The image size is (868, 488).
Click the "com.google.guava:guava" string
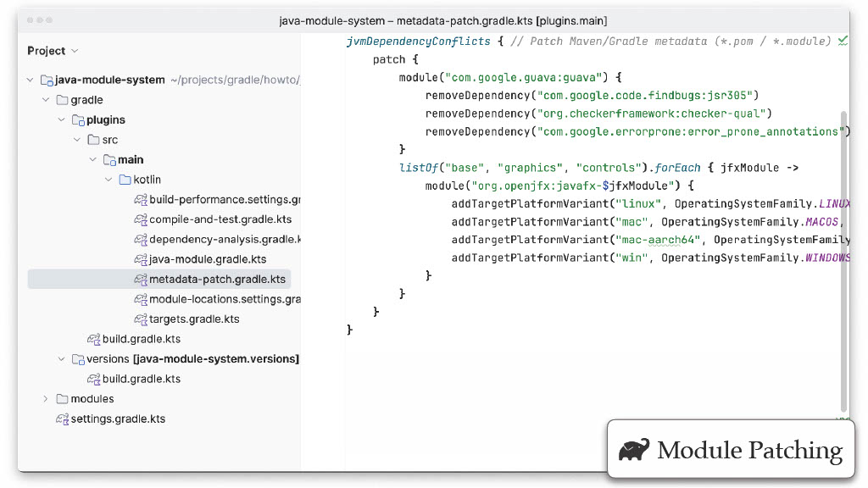tap(523, 77)
